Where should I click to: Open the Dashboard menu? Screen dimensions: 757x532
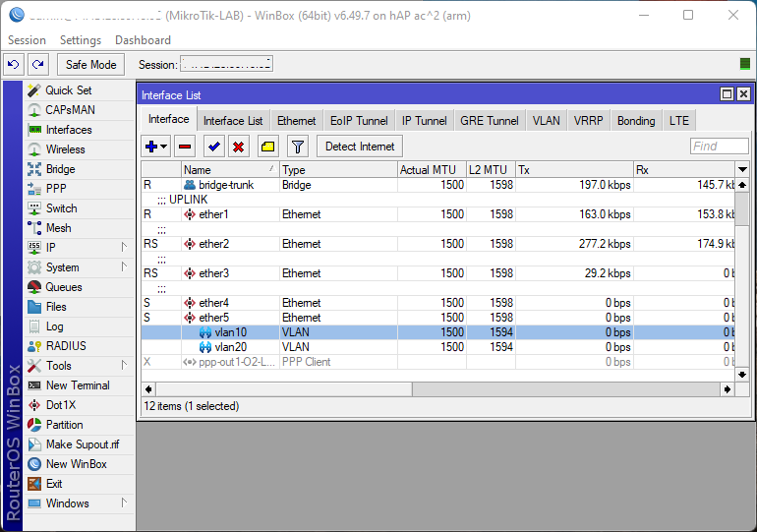pyautogui.click(x=143, y=40)
